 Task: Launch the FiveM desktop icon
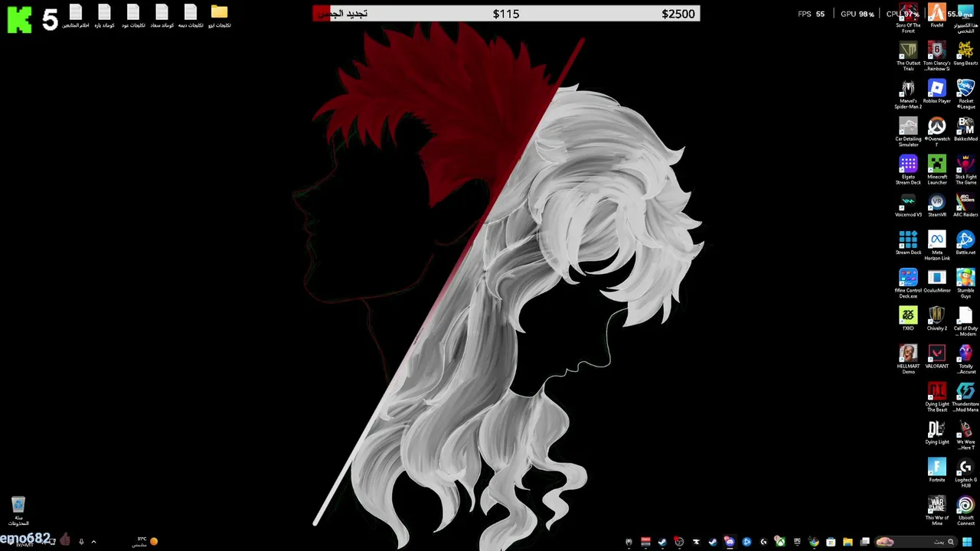click(936, 16)
